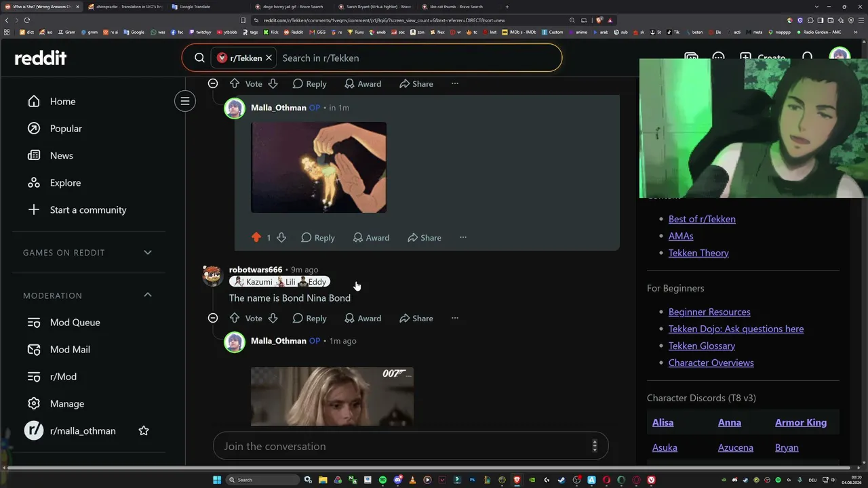Collapse the Games on Reddit section
Screen dimensions: 868x488
click(148, 252)
